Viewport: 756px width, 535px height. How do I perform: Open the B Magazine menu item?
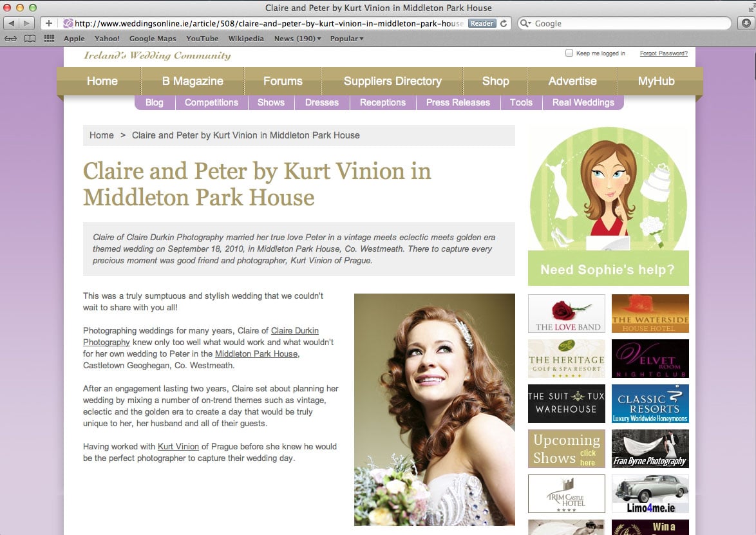click(x=193, y=81)
